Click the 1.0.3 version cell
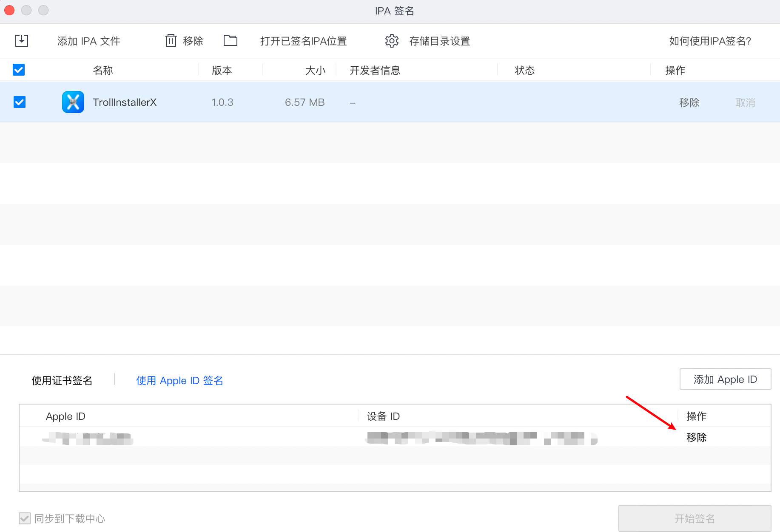Image resolution: width=780 pixels, height=532 pixels. (222, 102)
